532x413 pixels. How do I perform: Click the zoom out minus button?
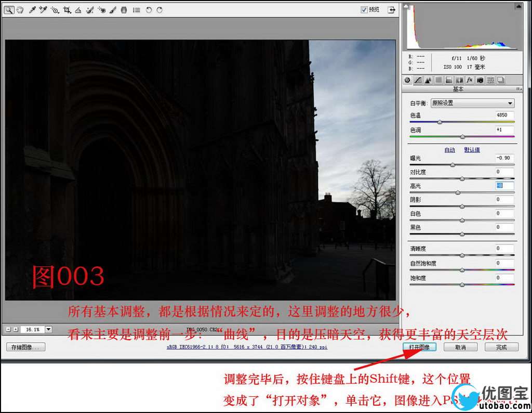coord(8,329)
